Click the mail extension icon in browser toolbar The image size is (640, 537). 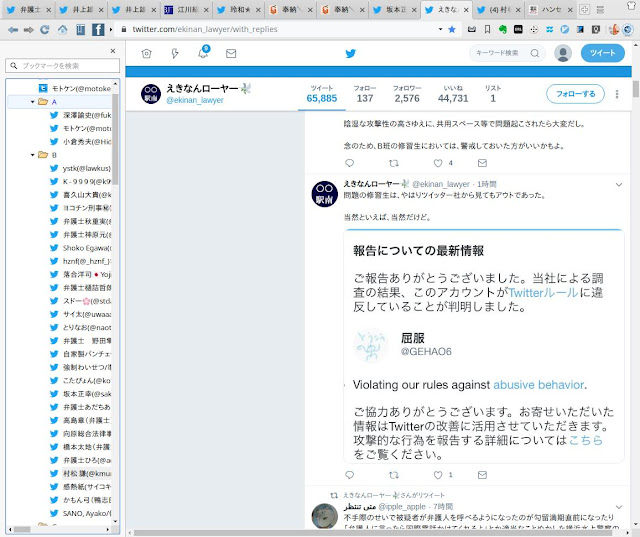[472, 29]
